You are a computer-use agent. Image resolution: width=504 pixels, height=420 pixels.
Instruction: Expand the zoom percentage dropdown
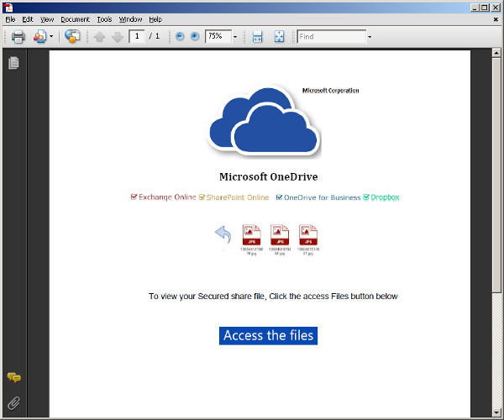pyautogui.click(x=235, y=37)
